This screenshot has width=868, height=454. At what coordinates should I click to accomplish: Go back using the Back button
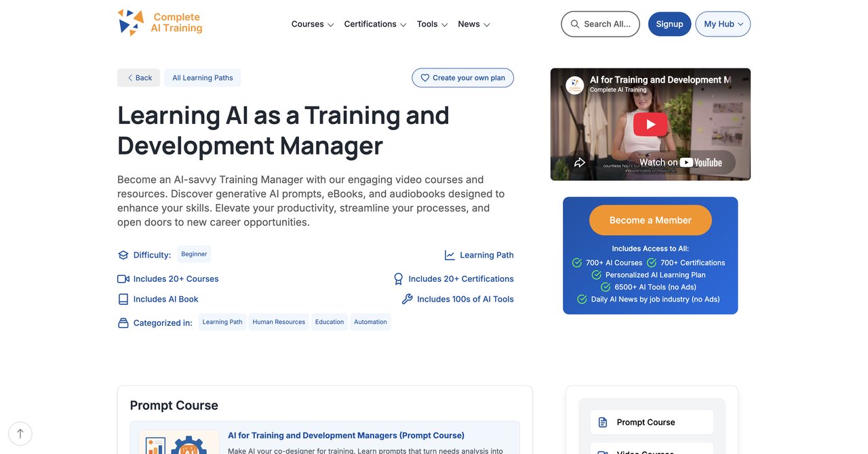[138, 78]
